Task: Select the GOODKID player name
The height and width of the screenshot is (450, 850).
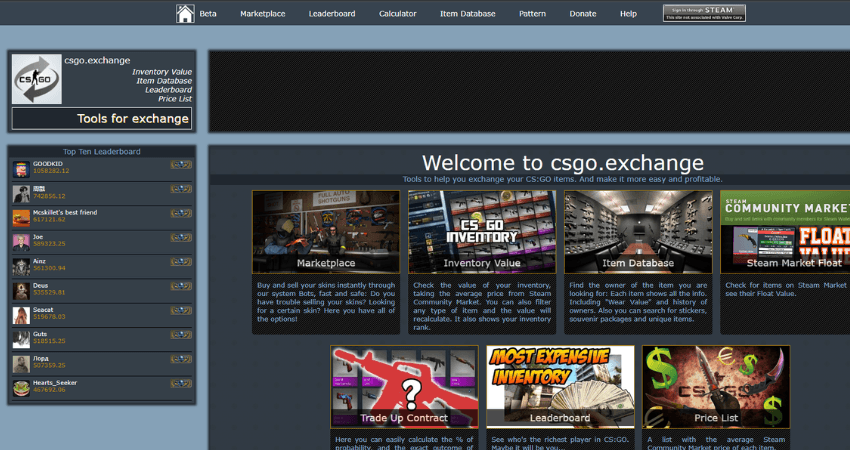Action: [48, 164]
